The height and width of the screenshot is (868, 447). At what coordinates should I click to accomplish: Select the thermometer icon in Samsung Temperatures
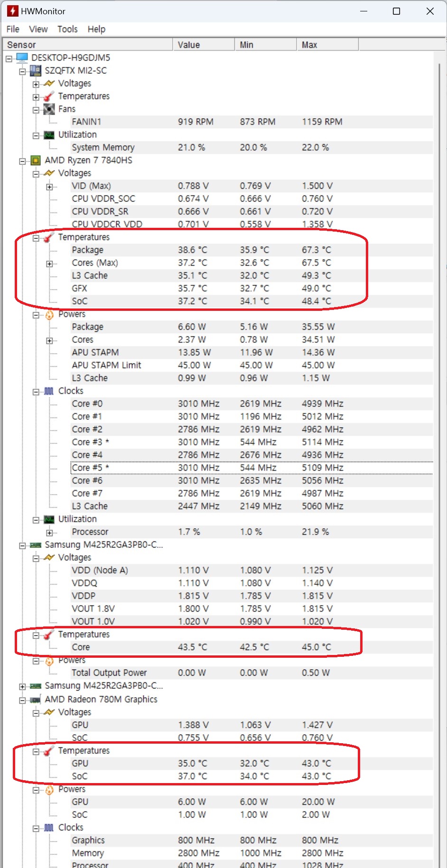[x=49, y=635]
